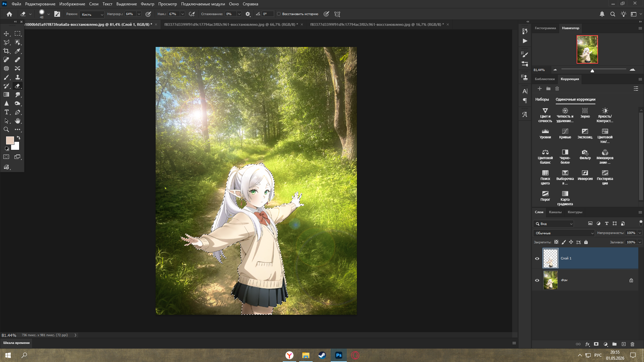Toggle lock all for layer
Screen dimensions: 644x362
pyautogui.click(x=586, y=242)
